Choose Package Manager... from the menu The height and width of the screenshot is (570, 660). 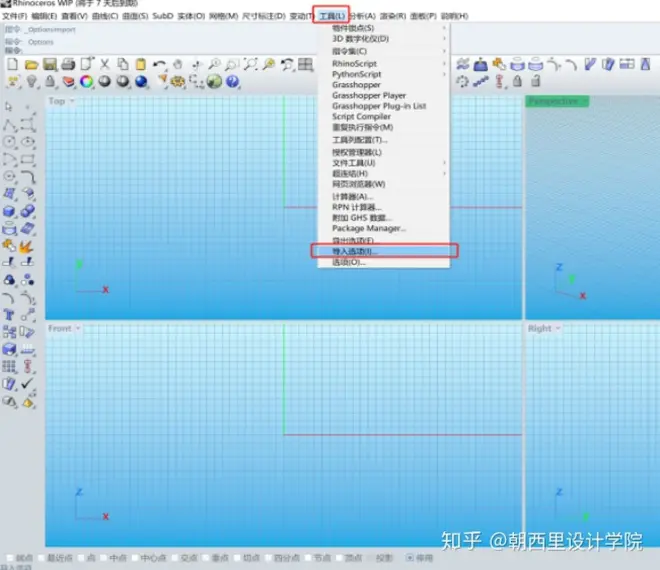369,228
